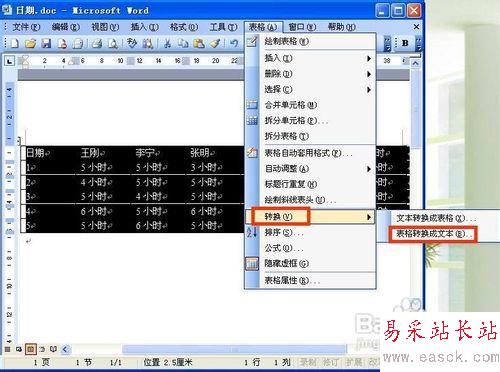Image resolution: width=500 pixels, height=372 pixels.
Task: Switch to Web Layout view icon
Action: [19, 349]
